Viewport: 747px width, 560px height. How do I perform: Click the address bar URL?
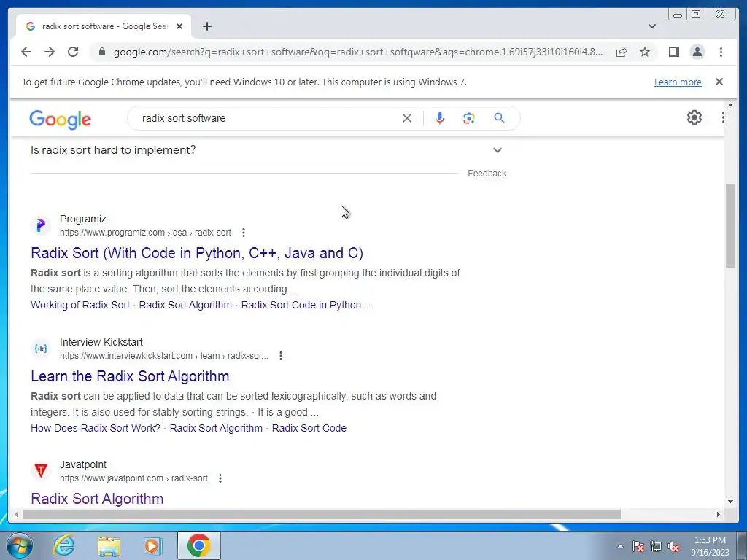click(x=357, y=52)
